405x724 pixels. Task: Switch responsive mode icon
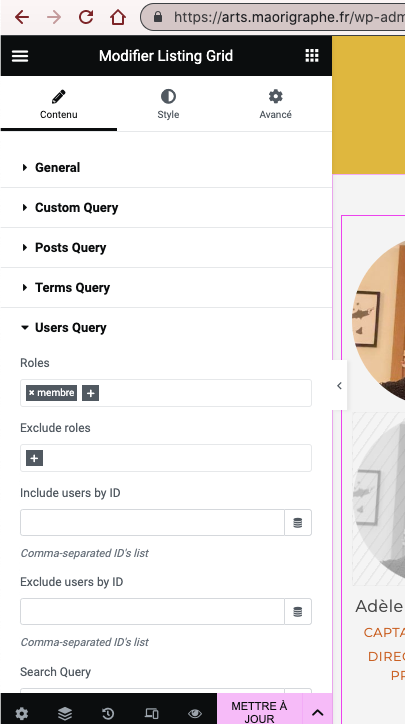pos(151,713)
